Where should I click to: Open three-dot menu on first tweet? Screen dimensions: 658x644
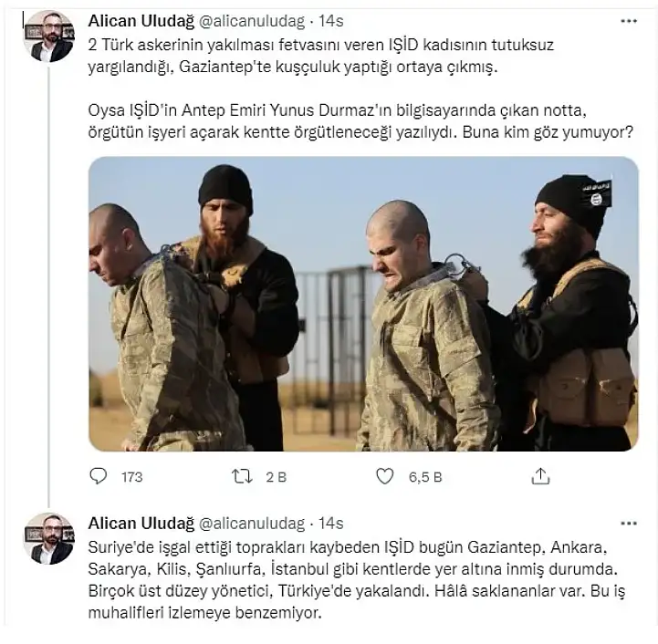coord(629,21)
